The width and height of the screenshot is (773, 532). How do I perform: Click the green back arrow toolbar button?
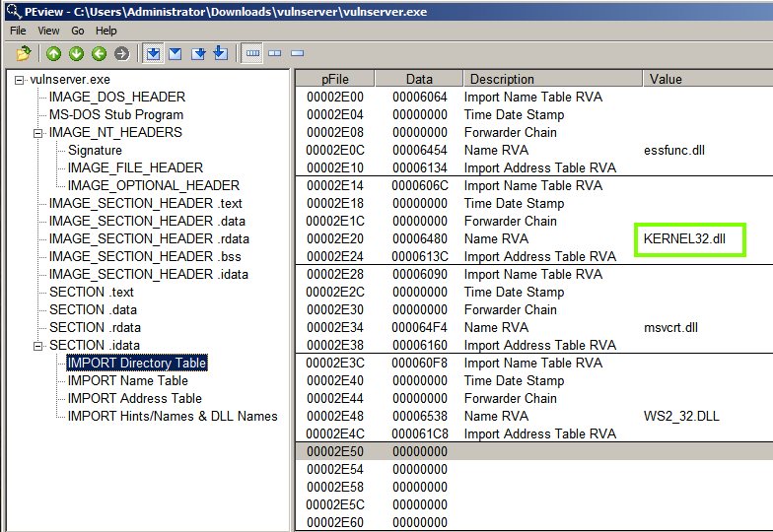[99, 53]
